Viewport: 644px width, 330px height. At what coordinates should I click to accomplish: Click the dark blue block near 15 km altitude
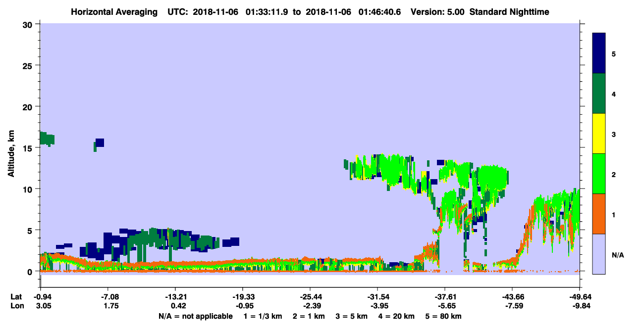click(x=100, y=143)
